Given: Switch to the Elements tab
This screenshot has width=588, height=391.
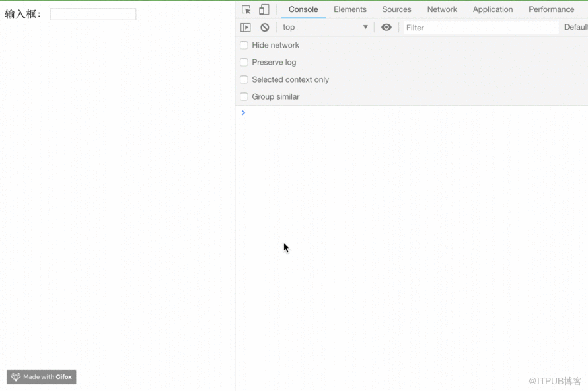Looking at the screenshot, I should (x=350, y=9).
